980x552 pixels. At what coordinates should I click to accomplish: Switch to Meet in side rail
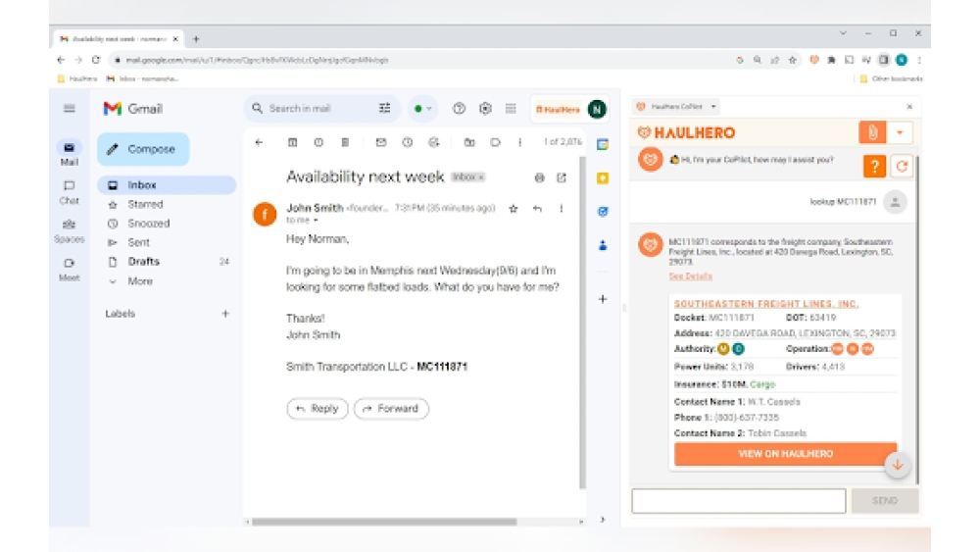pos(69,270)
